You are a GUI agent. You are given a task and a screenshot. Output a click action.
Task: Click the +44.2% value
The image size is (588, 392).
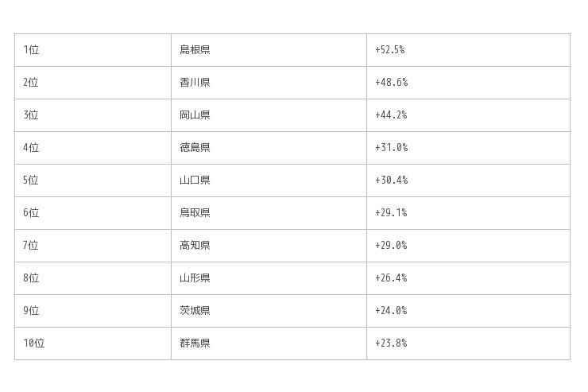click(x=391, y=115)
